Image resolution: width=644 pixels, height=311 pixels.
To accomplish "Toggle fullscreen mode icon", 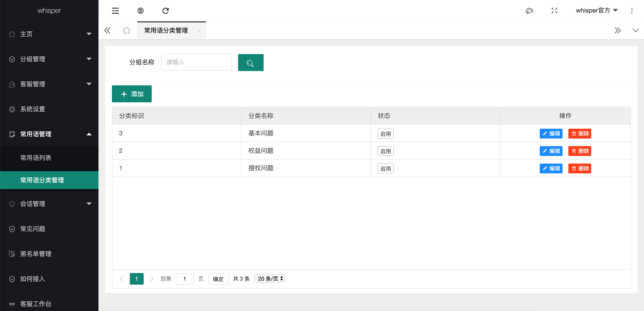I will pos(554,11).
